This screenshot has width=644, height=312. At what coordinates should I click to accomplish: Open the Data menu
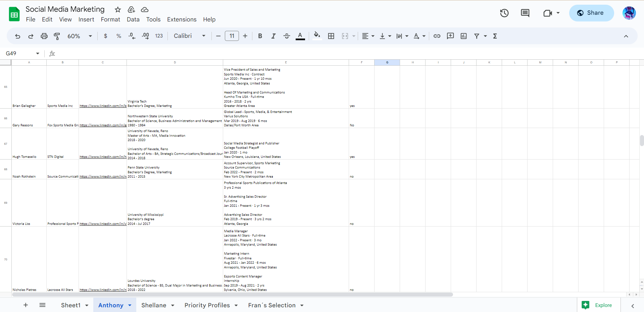(x=133, y=19)
